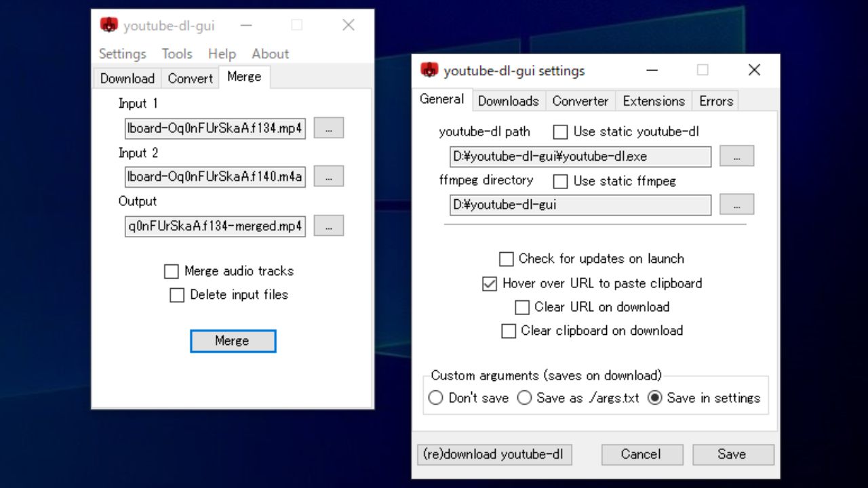Click the Output file path field
The height and width of the screenshot is (488, 868).
click(x=215, y=226)
